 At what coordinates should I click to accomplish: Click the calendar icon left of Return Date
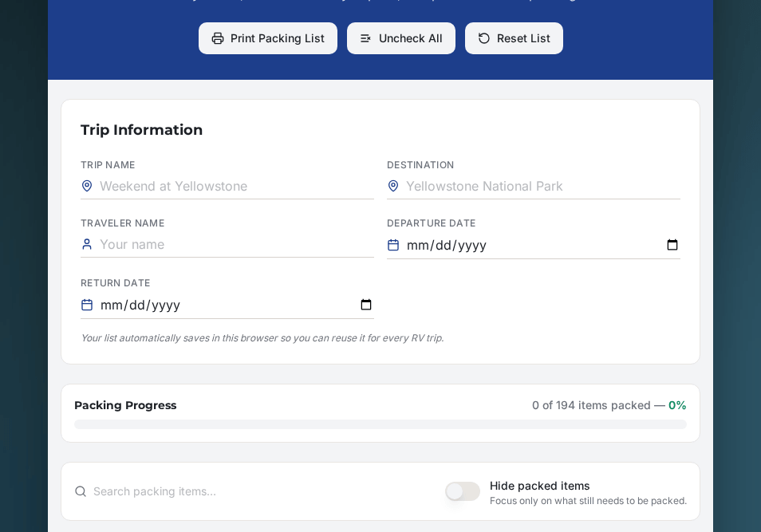click(87, 305)
